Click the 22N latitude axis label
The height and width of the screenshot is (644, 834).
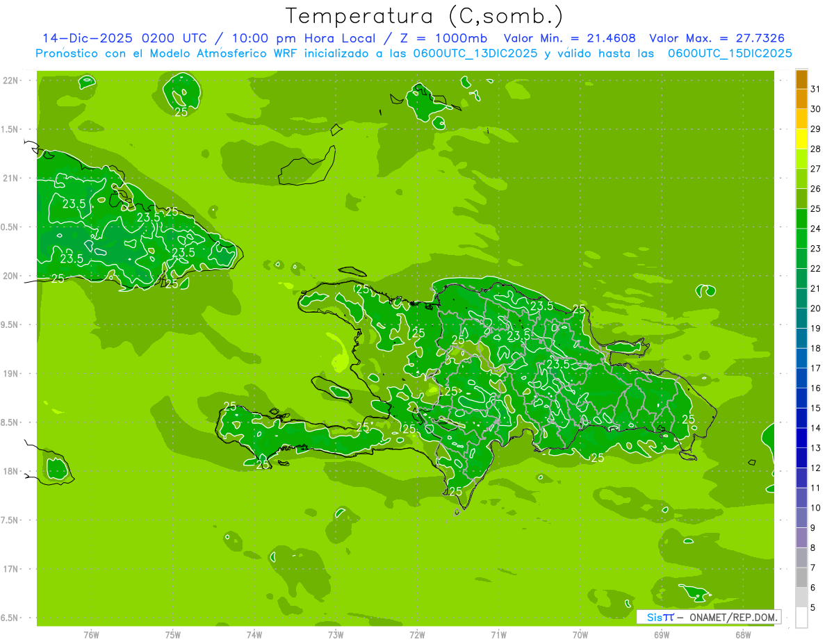click(11, 81)
